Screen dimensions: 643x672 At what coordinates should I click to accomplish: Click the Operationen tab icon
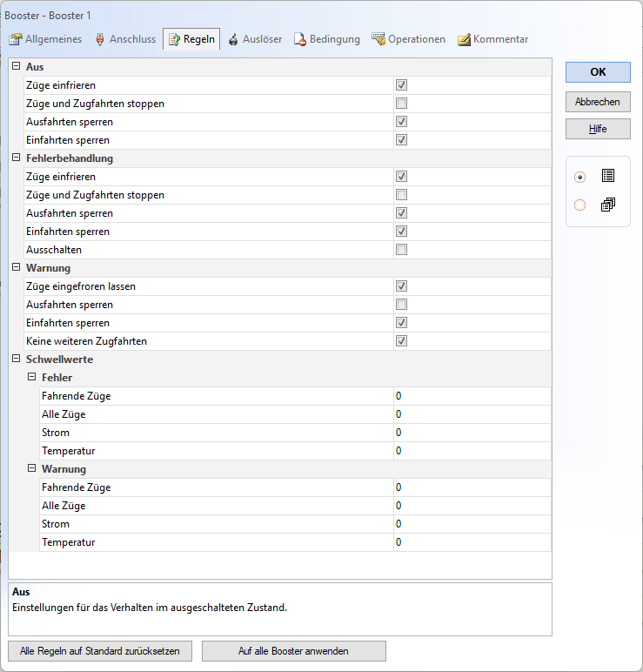(378, 39)
